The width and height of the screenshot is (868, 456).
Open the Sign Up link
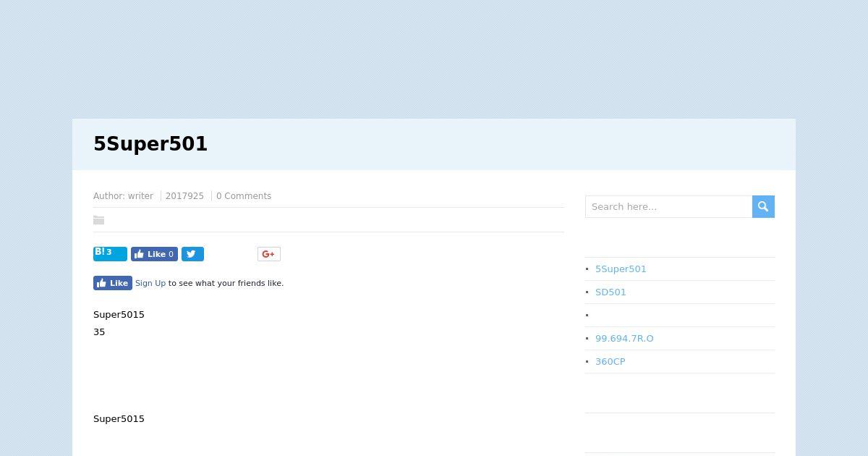[x=150, y=283]
